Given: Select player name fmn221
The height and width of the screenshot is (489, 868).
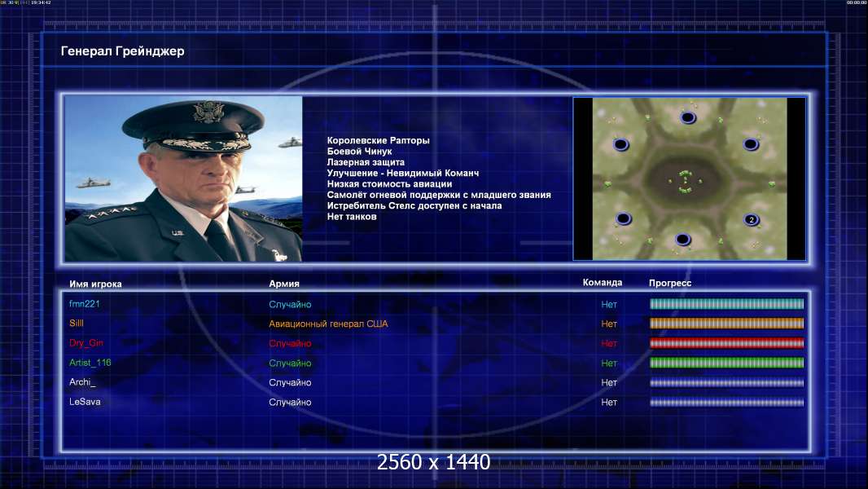Looking at the screenshot, I should [84, 303].
